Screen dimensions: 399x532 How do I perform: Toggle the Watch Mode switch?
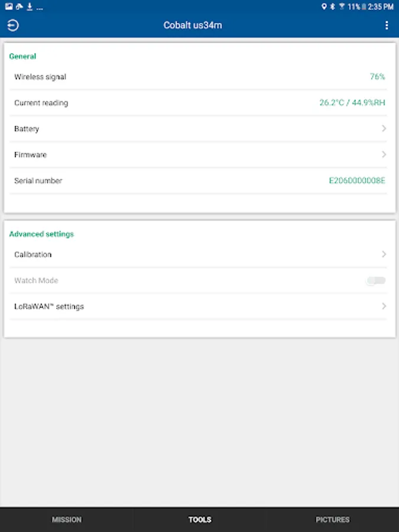376,280
